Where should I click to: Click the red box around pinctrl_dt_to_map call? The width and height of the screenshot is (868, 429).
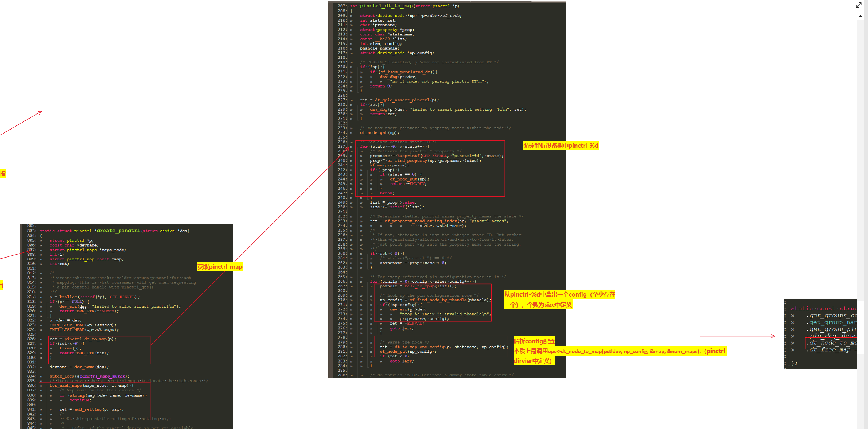[x=100, y=350]
